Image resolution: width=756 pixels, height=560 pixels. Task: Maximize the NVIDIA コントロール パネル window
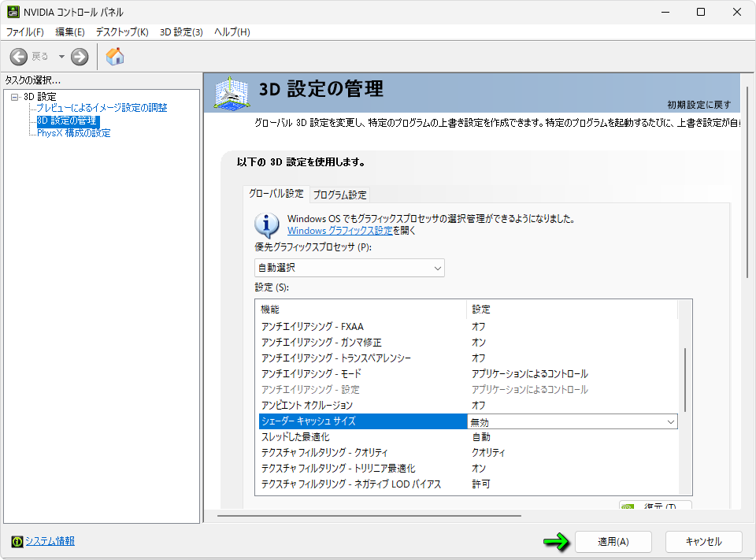coord(701,12)
